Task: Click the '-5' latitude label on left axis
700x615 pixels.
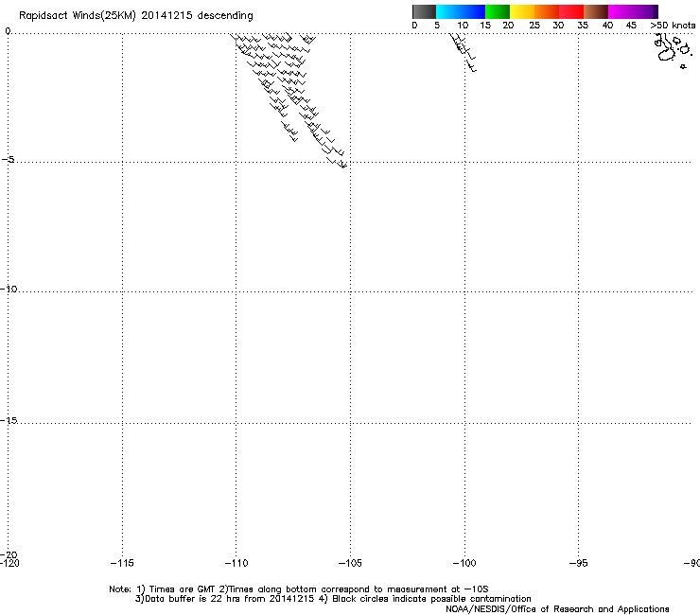Action: pyautogui.click(x=8, y=159)
